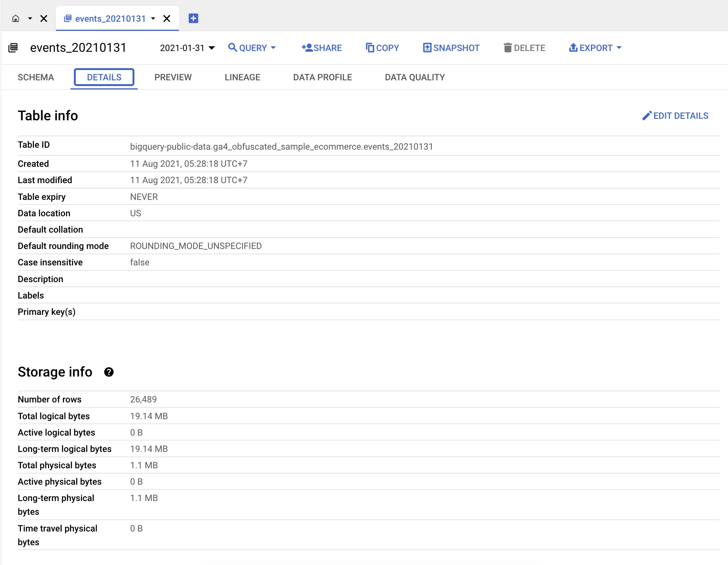This screenshot has height=565, width=728.
Task: Expand the QUERY dropdown arrow
Action: click(x=273, y=48)
